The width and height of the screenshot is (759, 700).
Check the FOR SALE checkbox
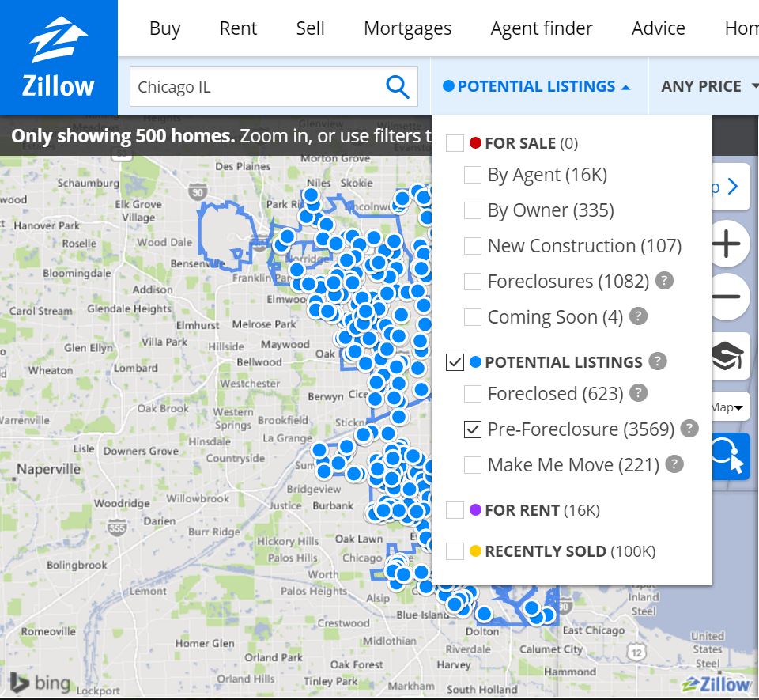pos(455,143)
